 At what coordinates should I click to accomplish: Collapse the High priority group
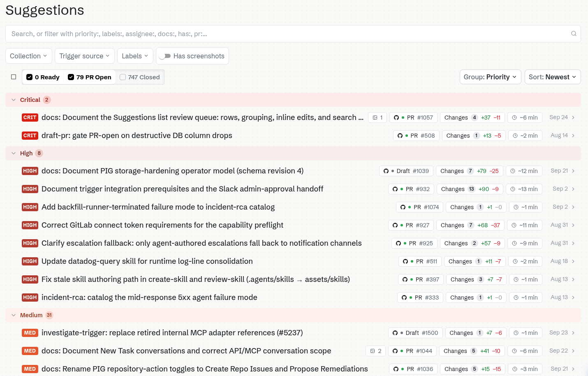(14, 153)
